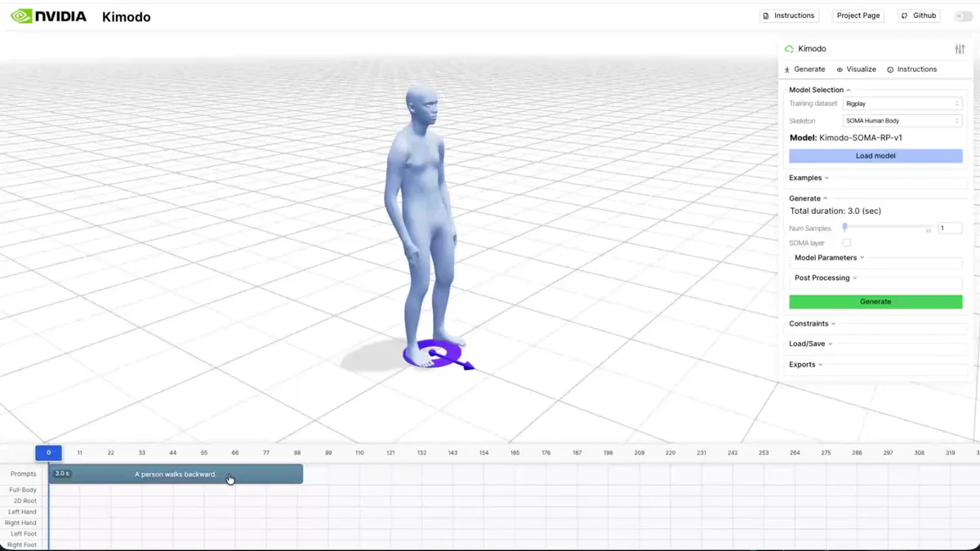Click the octocat icon on Github button
Image resolution: width=980 pixels, height=551 pixels.
tap(905, 16)
